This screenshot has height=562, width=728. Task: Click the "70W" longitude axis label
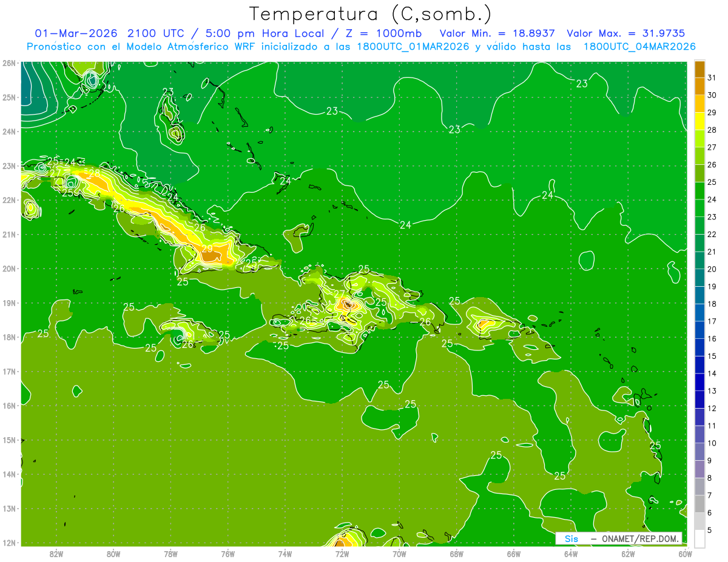tap(399, 553)
